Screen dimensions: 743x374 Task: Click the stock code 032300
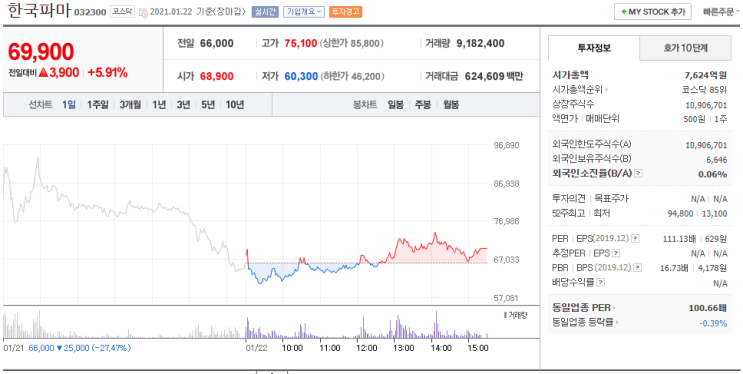pos(90,12)
